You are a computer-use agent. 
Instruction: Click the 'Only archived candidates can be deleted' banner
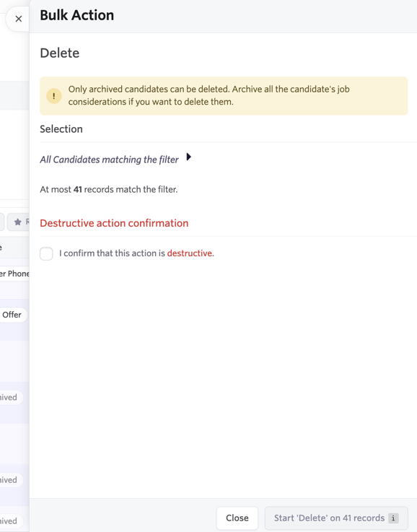pyautogui.click(x=224, y=96)
